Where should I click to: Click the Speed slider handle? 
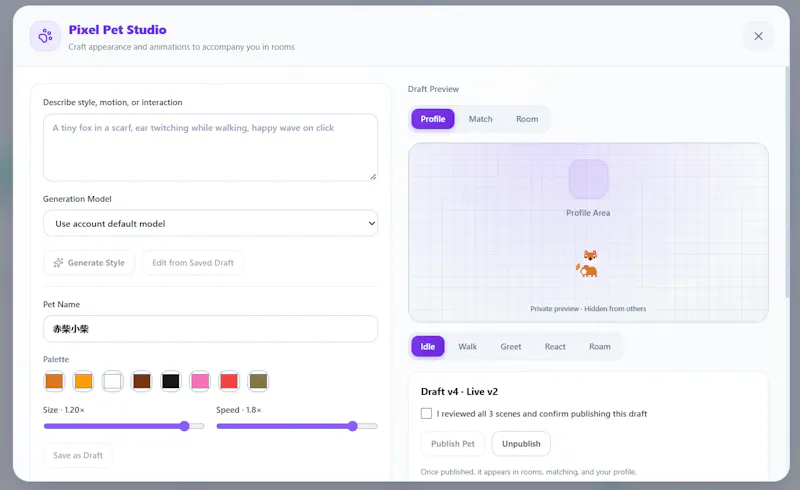[353, 426]
